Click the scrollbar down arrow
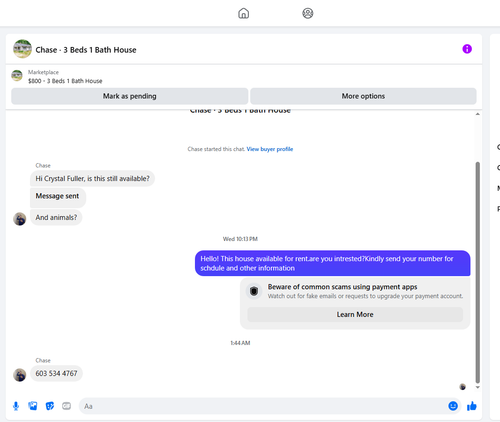500x422 pixels. point(478,387)
